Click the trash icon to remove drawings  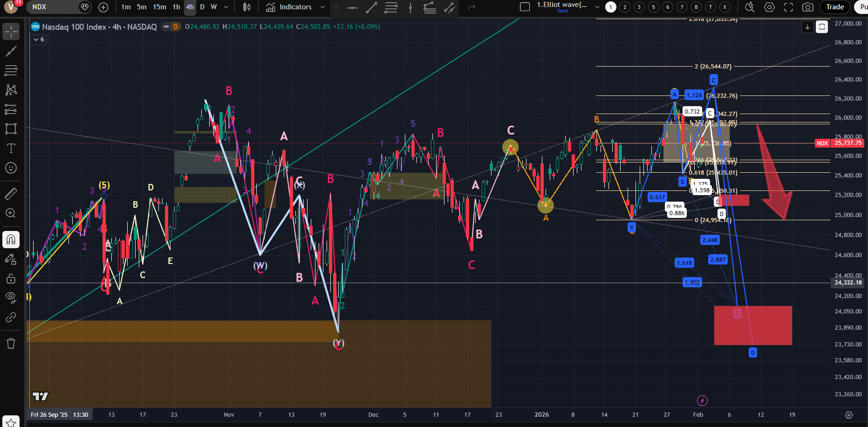click(11, 344)
